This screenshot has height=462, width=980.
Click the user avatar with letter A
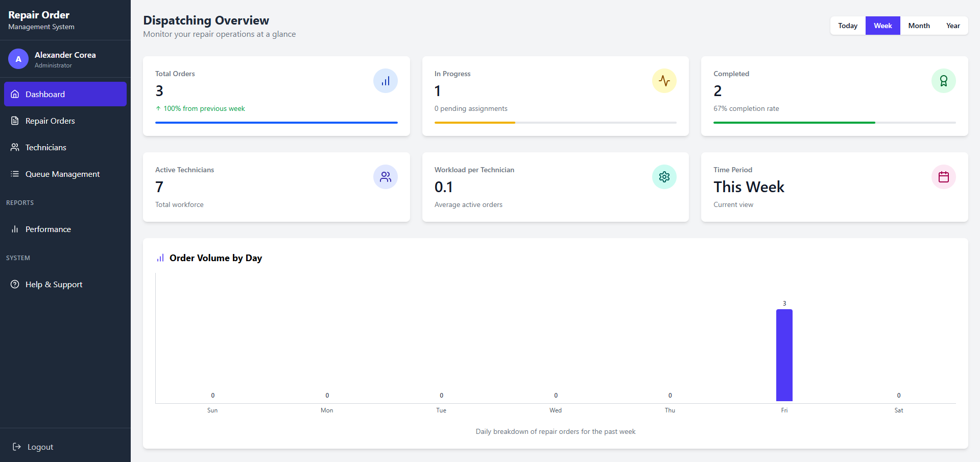18,59
